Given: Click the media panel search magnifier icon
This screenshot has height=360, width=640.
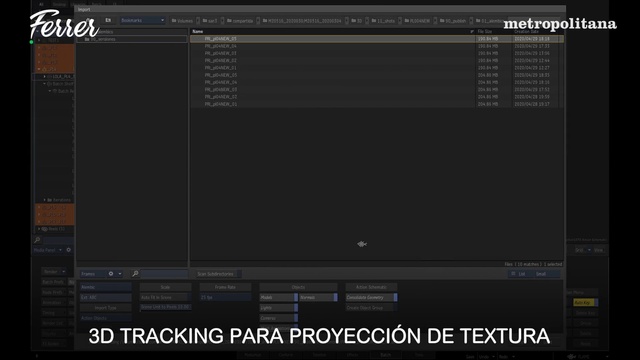Looking at the screenshot, I should pyautogui.click(x=38, y=240).
